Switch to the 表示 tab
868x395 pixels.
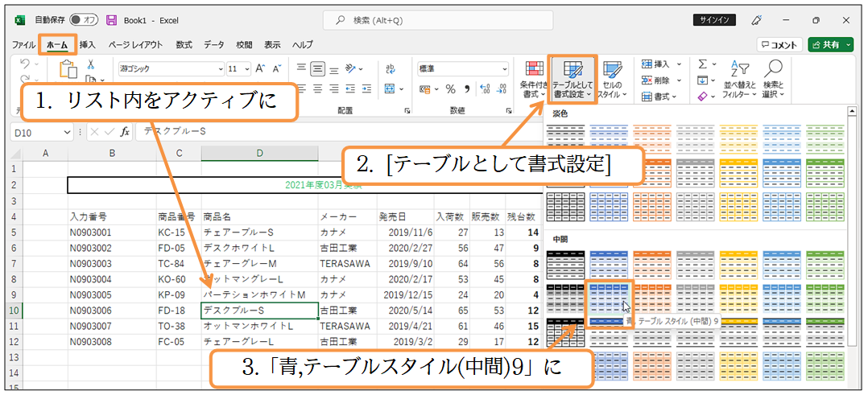(x=272, y=45)
